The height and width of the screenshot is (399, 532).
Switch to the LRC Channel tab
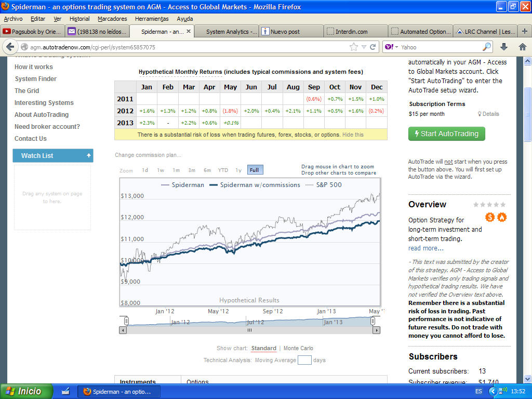pyautogui.click(x=485, y=31)
